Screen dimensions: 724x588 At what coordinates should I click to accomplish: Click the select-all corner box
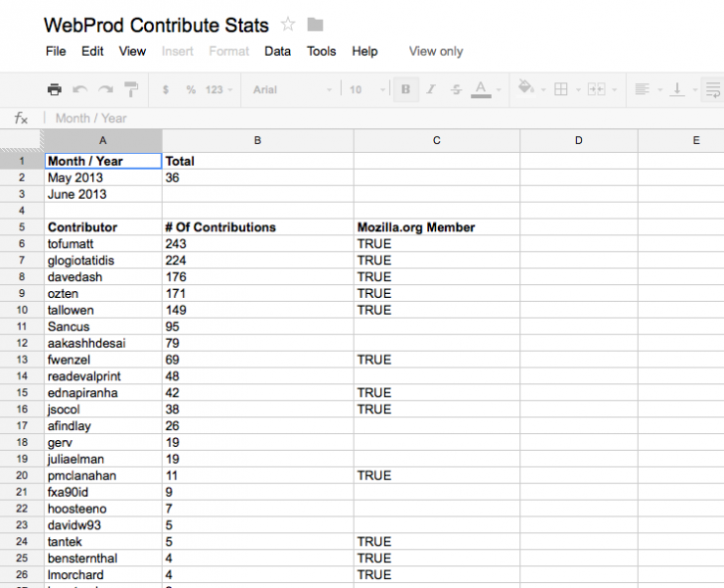coord(22,140)
